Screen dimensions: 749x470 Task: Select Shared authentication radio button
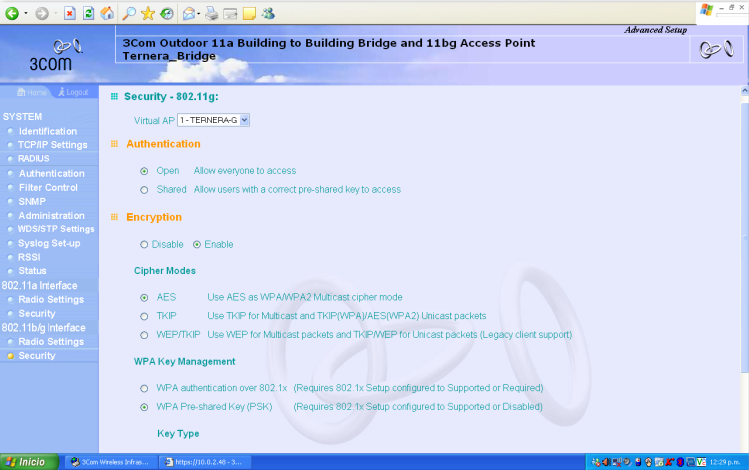coord(145,189)
